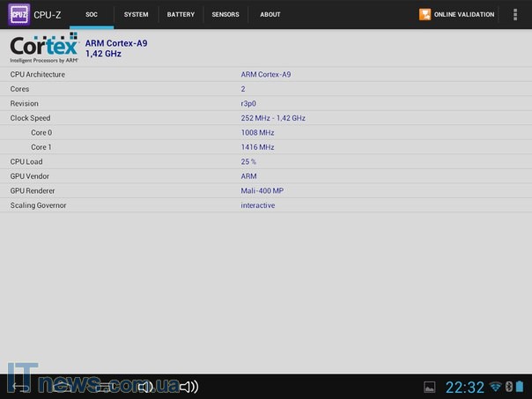Tap the Scaling Governor row
The image size is (532, 399).
(x=264, y=205)
